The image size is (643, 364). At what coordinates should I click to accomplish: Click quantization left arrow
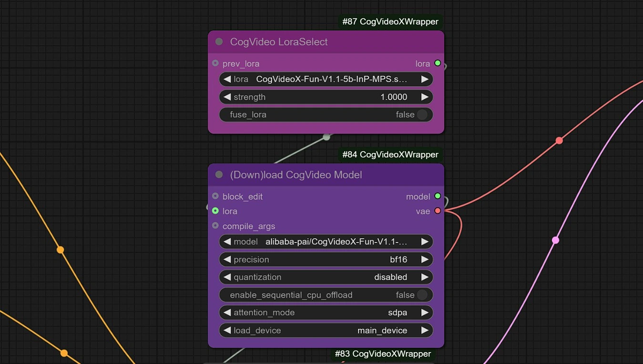(x=227, y=277)
